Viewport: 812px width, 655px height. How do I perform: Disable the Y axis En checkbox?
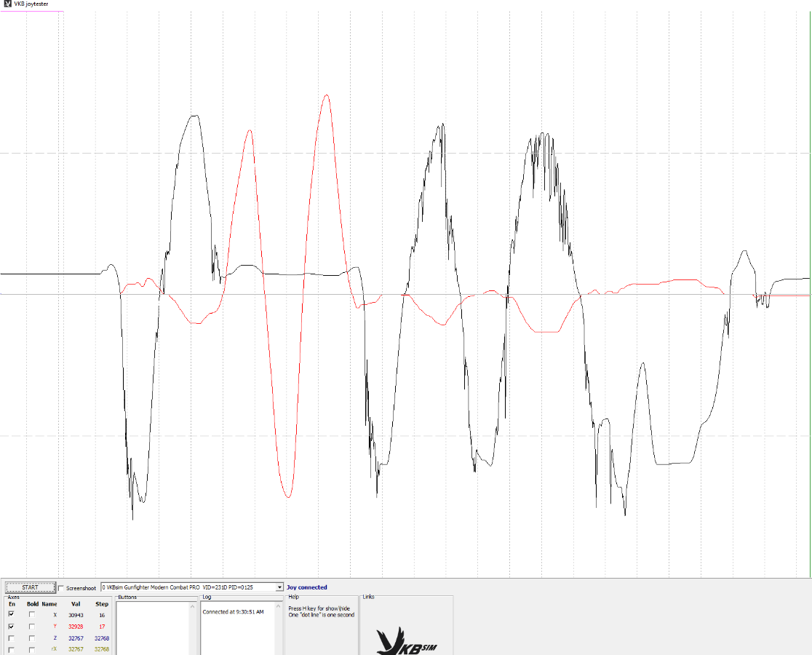click(x=11, y=627)
